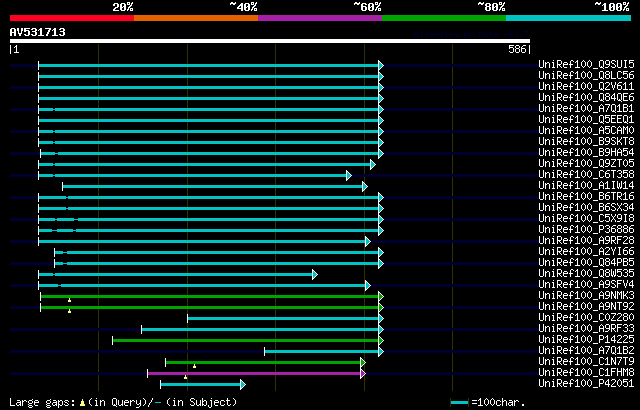Select the UniRef100_A9RF28 hit name

click(x=586, y=241)
